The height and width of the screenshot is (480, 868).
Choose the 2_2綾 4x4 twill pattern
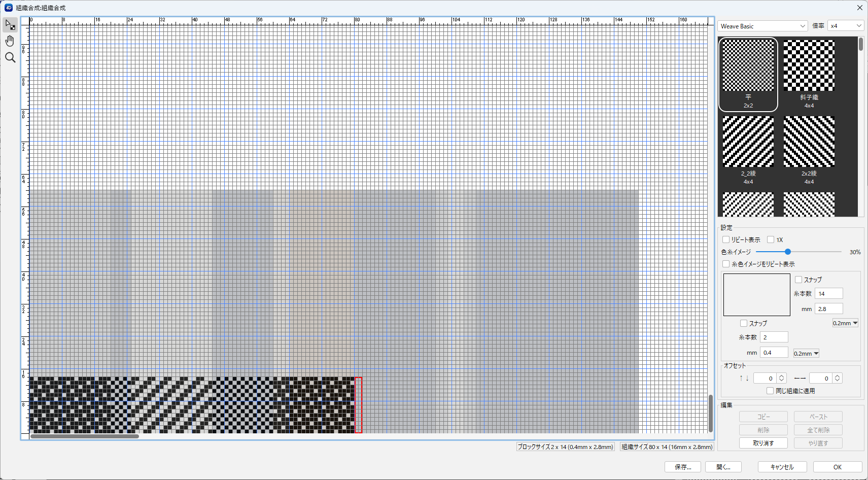pos(748,150)
